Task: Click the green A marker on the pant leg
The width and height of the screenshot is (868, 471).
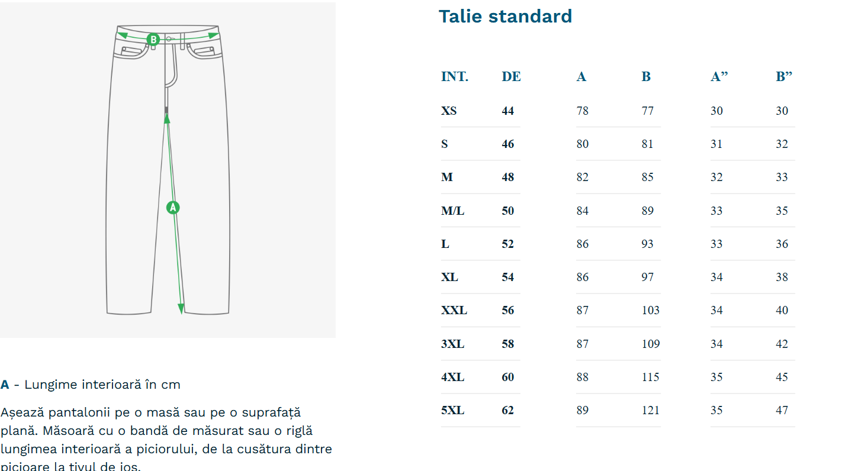Action: click(173, 208)
